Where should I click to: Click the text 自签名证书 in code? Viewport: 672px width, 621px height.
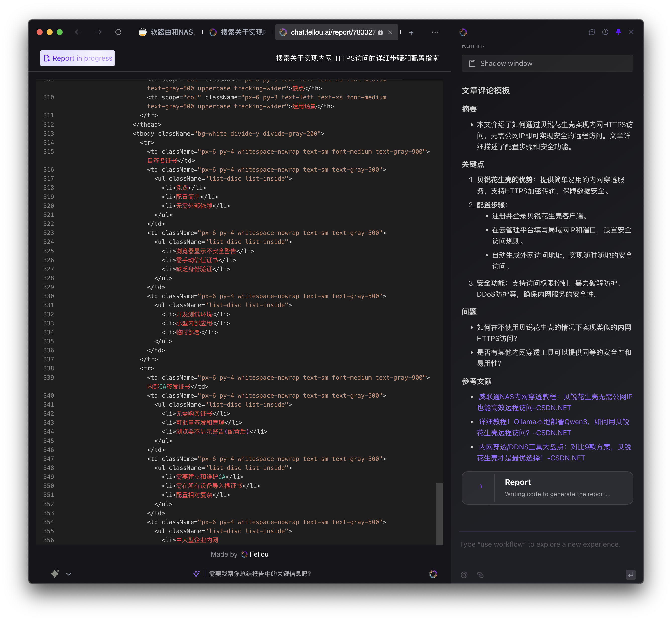tap(162, 161)
